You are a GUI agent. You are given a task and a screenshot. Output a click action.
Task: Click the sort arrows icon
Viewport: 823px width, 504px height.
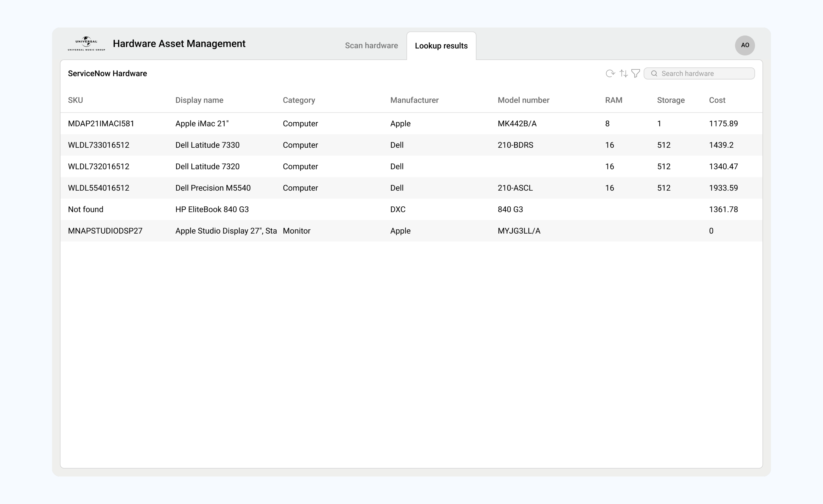click(x=624, y=73)
